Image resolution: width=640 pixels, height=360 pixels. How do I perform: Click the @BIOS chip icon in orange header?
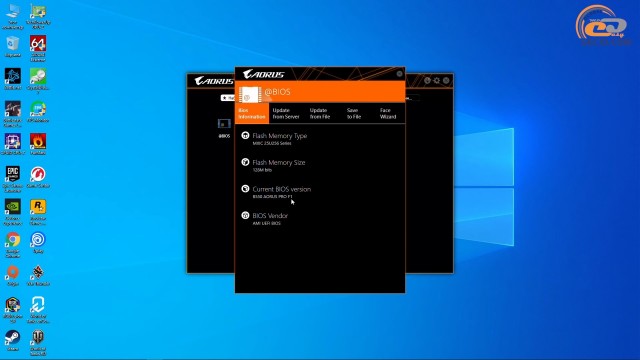pyautogui.click(x=250, y=94)
